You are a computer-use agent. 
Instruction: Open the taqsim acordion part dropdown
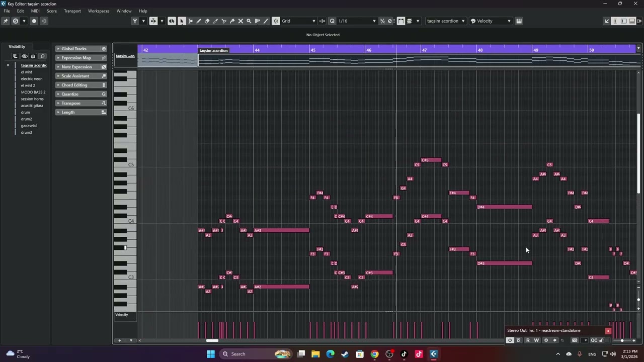[x=446, y=21]
